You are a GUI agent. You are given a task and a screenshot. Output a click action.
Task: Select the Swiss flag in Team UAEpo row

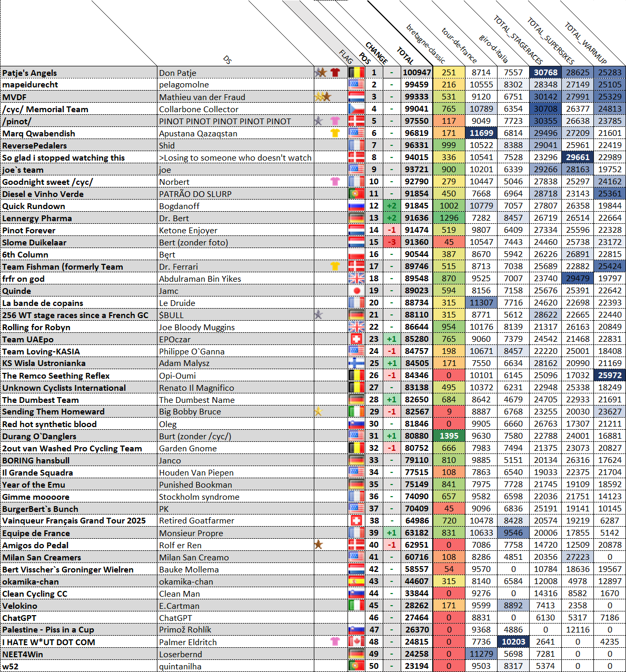(x=356, y=339)
